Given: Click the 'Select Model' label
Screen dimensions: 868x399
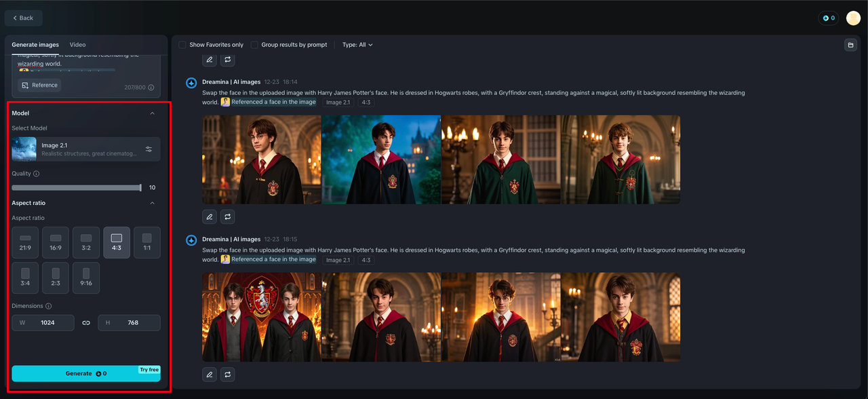Looking at the screenshot, I should 29,128.
